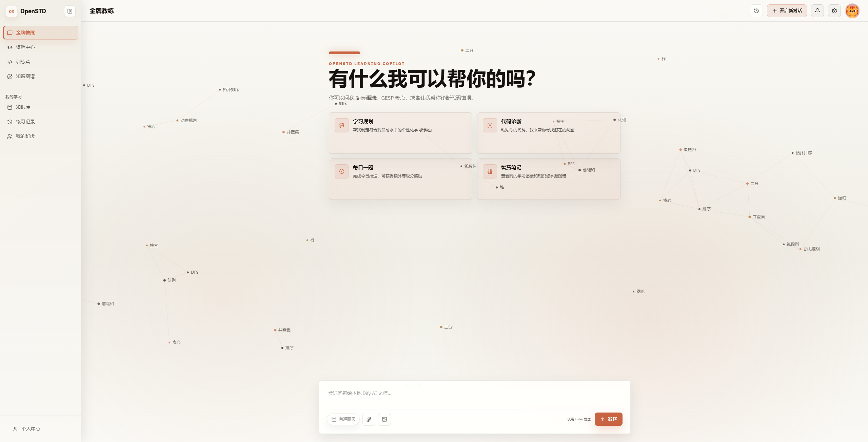
Task: Upload an image with the picture icon
Action: tap(384, 419)
